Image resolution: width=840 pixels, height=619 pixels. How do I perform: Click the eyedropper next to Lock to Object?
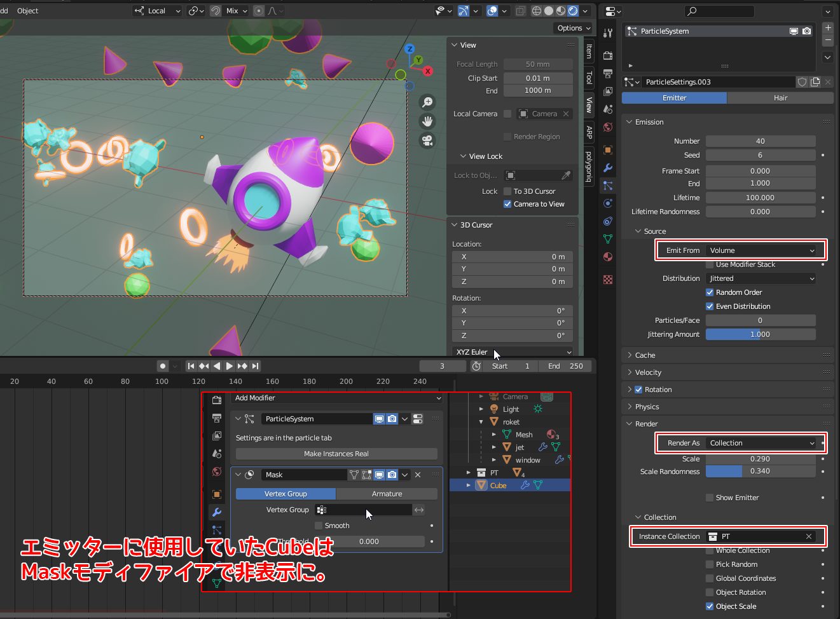coord(565,175)
